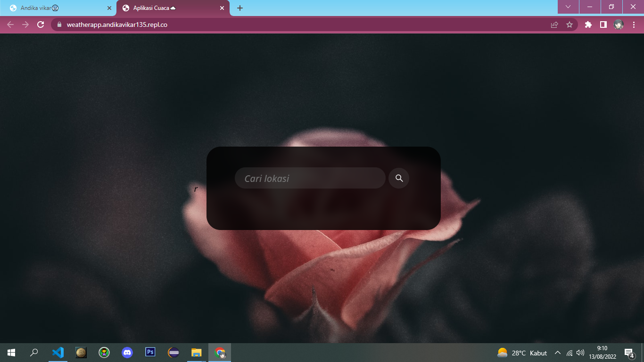Bookmark this page with the star icon

click(570, 25)
